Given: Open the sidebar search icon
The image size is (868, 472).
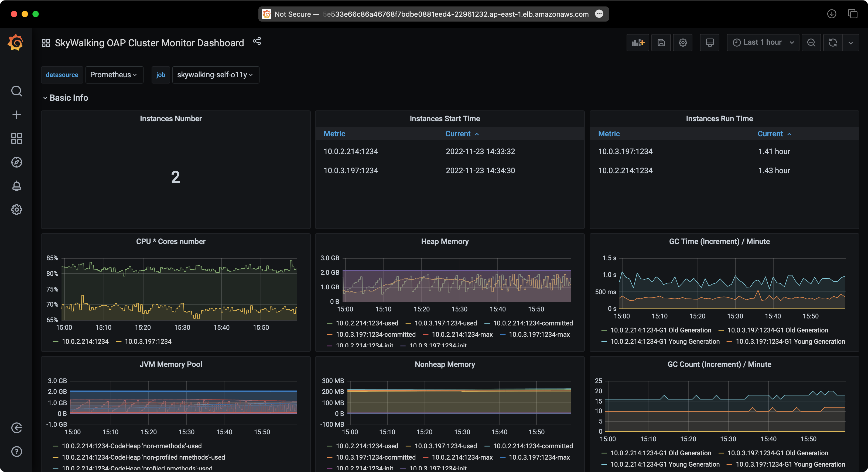Looking at the screenshot, I should pos(16,91).
